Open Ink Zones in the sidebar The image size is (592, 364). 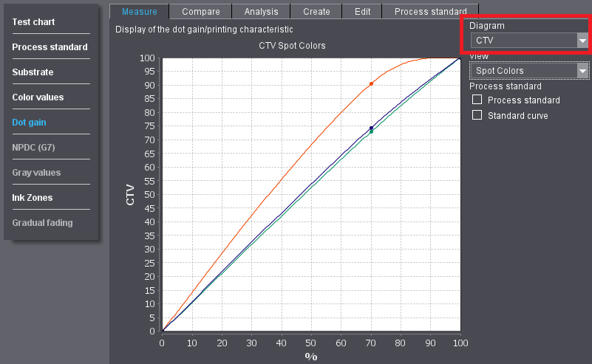tap(32, 198)
